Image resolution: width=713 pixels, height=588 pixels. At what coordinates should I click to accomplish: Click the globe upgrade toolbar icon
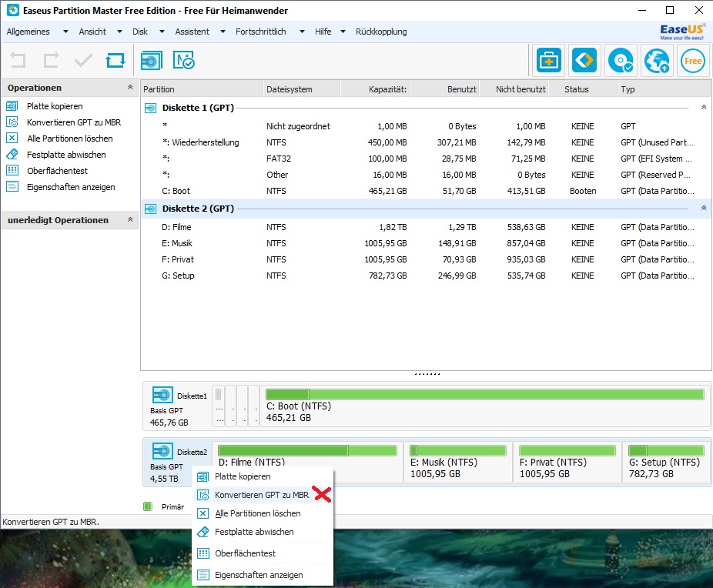[x=657, y=60]
